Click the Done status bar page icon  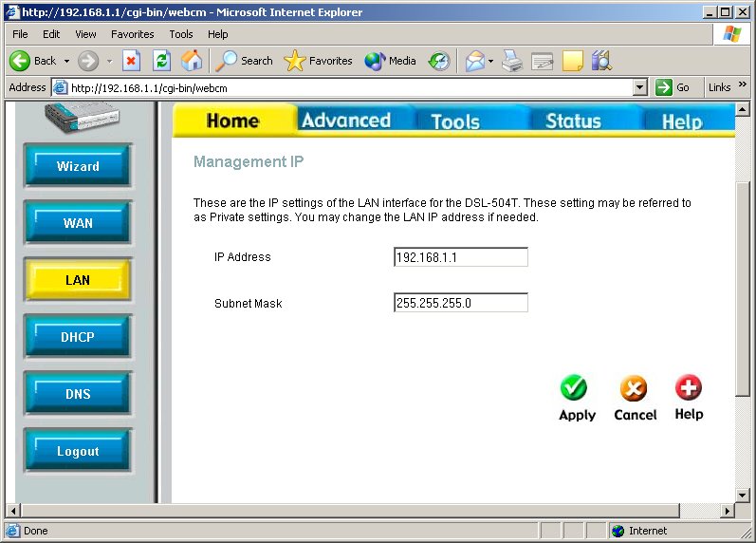pos(13,531)
